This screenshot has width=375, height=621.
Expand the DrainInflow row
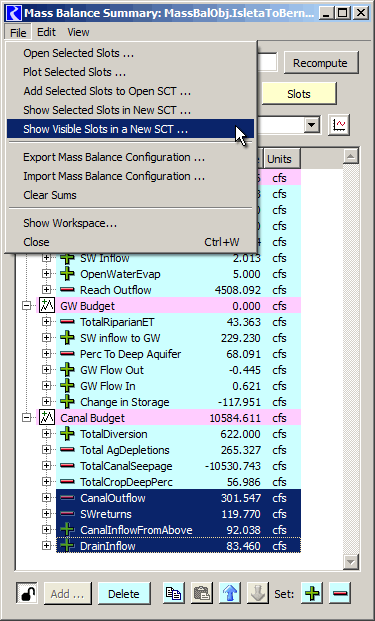point(46,546)
